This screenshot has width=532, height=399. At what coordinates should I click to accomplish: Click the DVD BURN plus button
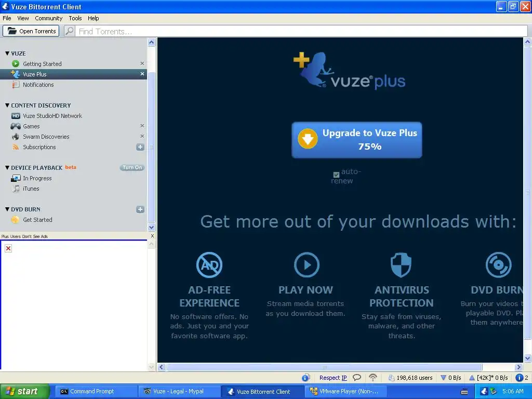click(140, 209)
